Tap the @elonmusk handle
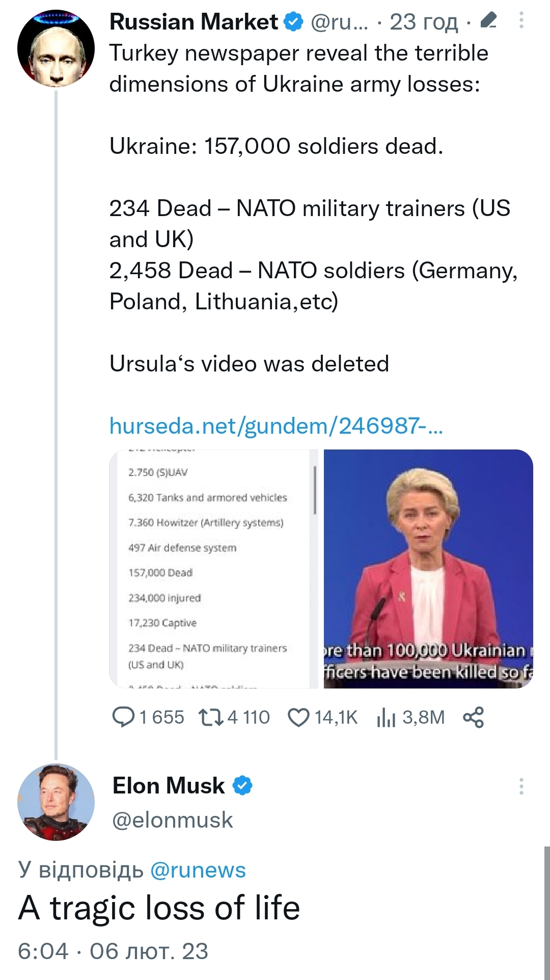Image resolution: width=550 pixels, height=980 pixels. pyautogui.click(x=172, y=820)
